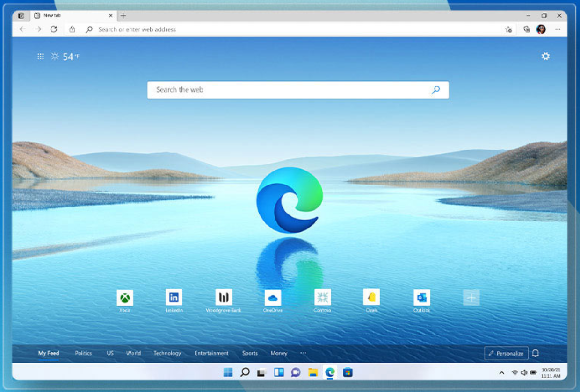Close the New tab tab
This screenshot has height=392, width=580.
pyautogui.click(x=111, y=15)
